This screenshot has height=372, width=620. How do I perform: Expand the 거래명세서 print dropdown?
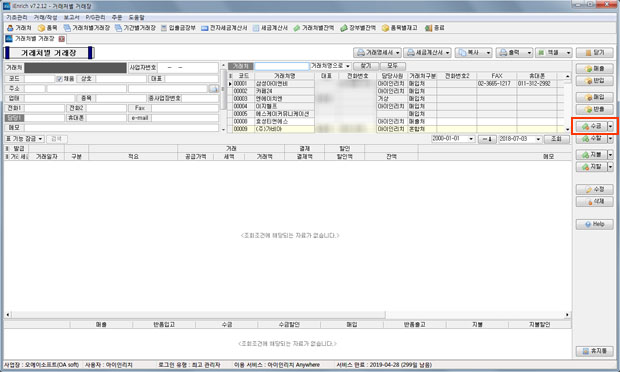(x=398, y=53)
